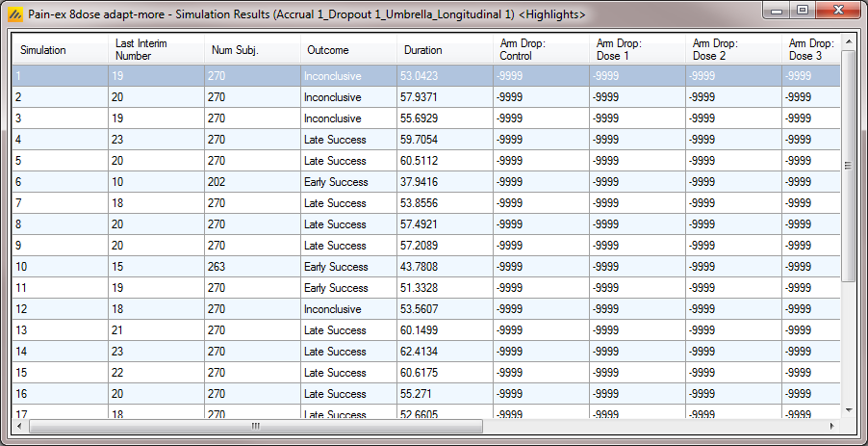The height and width of the screenshot is (446, 868).
Task: Click the Arm Drop: Control column header
Action: [541, 50]
